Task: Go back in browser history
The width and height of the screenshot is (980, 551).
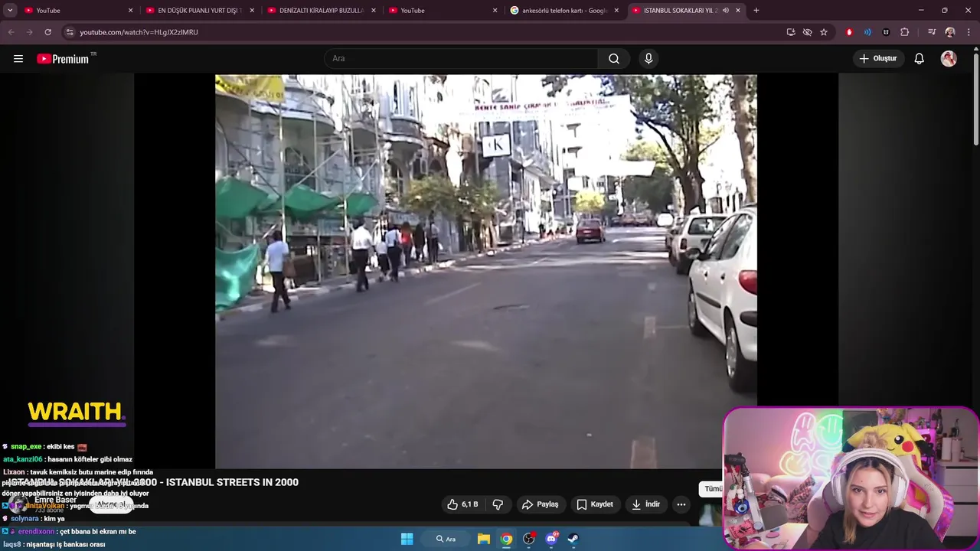Action: tap(11, 32)
